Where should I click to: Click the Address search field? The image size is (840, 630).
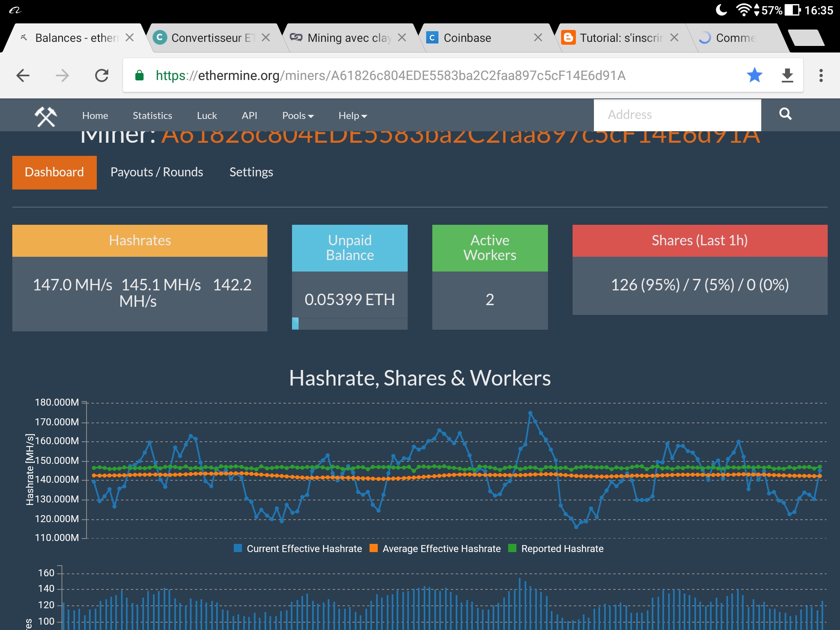coord(677,115)
